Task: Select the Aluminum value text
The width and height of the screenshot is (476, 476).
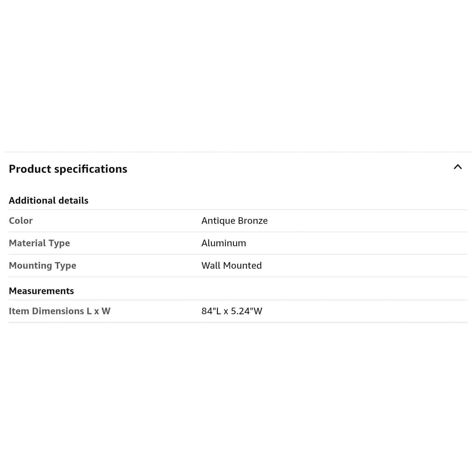Action: [224, 243]
